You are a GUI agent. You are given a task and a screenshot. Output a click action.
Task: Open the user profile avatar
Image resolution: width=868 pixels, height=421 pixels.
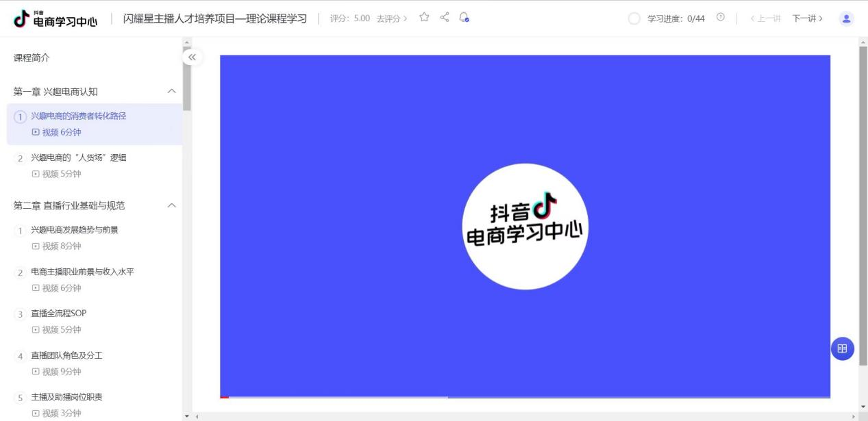847,18
